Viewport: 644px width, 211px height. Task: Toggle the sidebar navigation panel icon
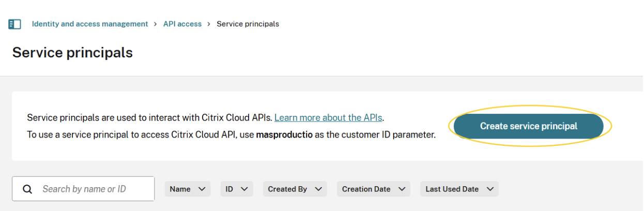coord(14,24)
